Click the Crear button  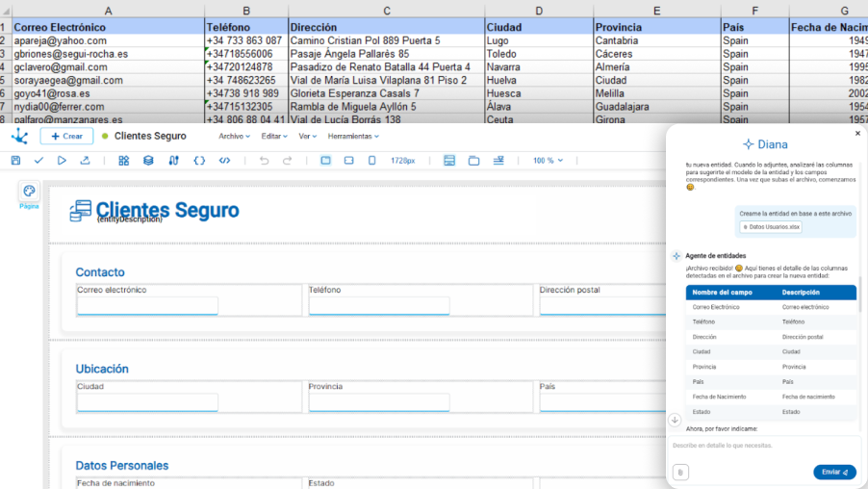point(66,137)
